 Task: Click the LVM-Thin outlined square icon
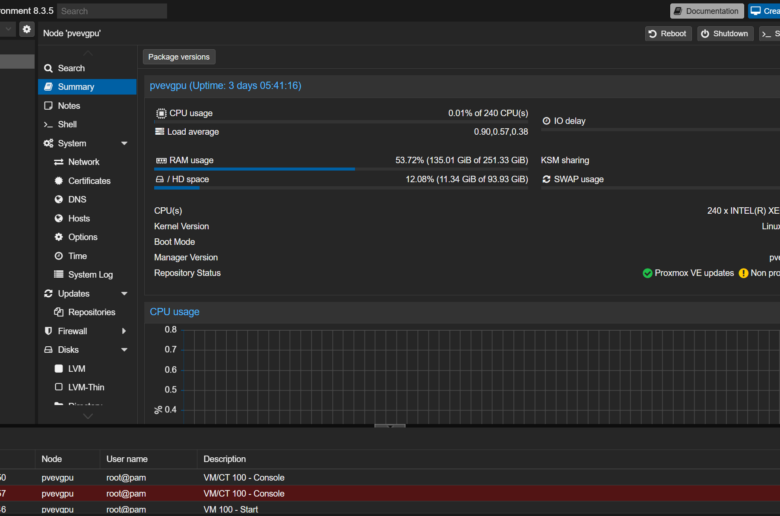tap(59, 387)
